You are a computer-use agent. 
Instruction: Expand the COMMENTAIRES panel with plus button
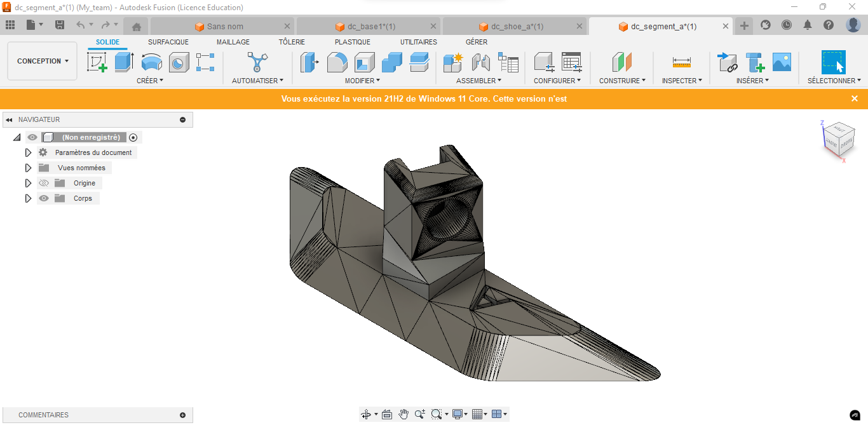pos(182,415)
